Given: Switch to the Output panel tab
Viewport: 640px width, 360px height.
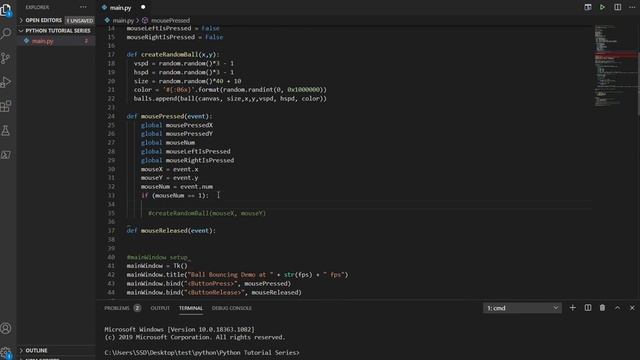Looking at the screenshot, I should point(160,308).
